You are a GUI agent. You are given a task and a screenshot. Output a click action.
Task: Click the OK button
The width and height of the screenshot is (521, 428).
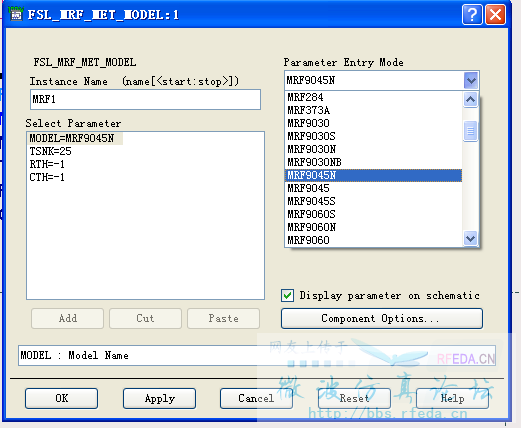click(x=62, y=398)
